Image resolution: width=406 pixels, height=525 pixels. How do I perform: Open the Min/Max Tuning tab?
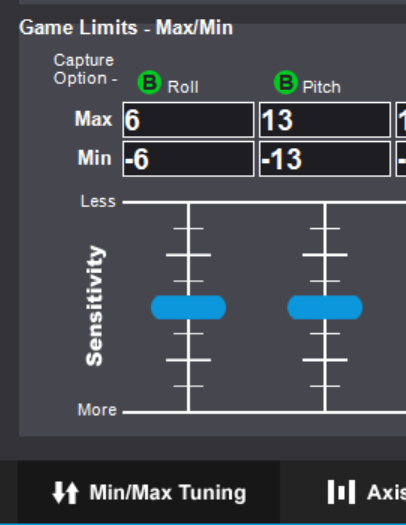pos(149,492)
